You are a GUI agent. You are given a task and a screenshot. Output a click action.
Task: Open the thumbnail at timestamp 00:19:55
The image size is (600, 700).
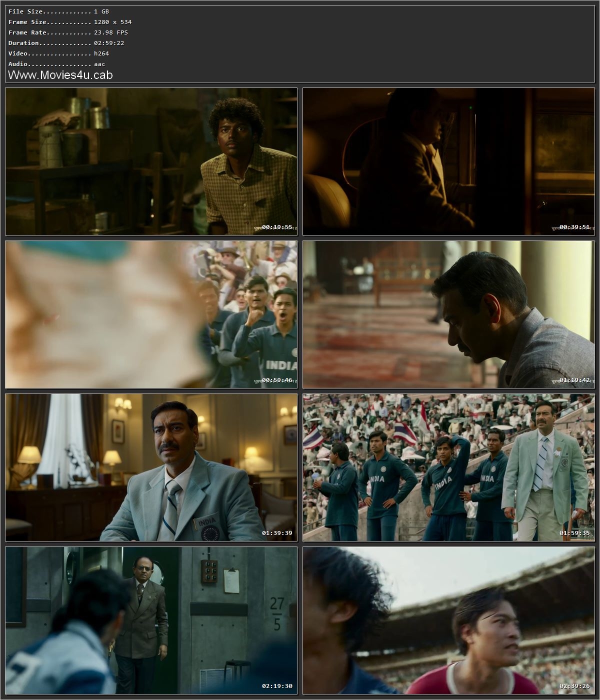[151, 161]
